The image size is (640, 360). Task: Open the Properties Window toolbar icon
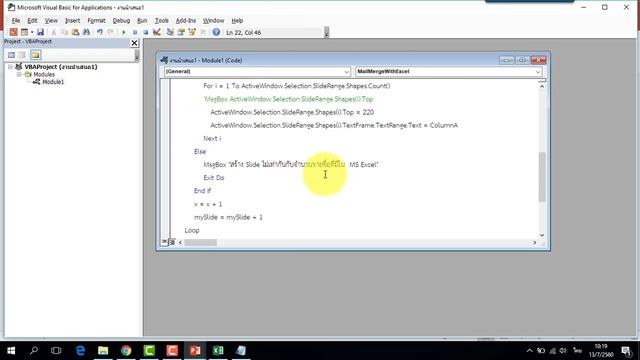(181, 32)
